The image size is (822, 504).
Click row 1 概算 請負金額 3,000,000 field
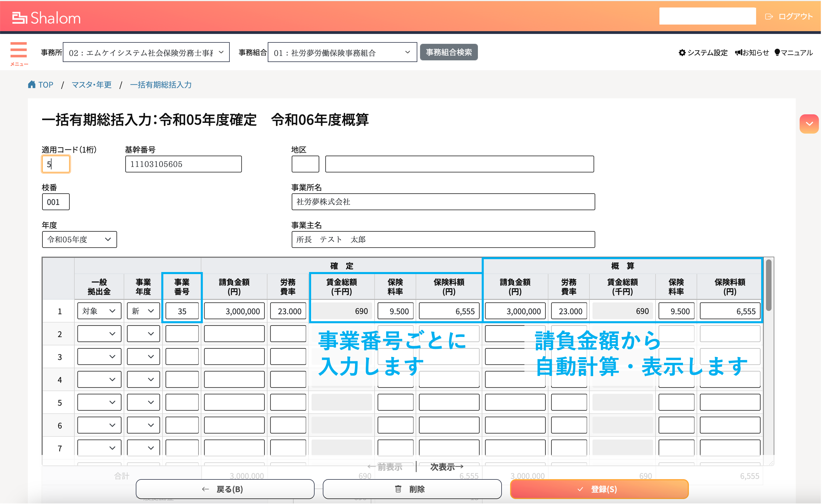pos(515,311)
